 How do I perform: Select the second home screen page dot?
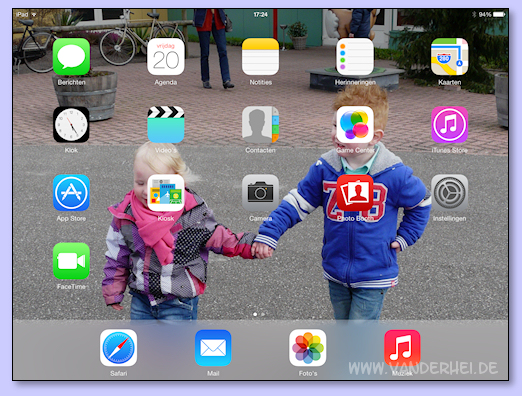pyautogui.click(x=263, y=314)
